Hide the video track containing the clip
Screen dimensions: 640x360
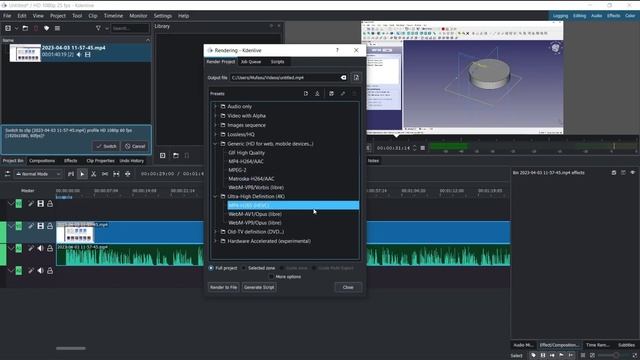click(x=40, y=226)
